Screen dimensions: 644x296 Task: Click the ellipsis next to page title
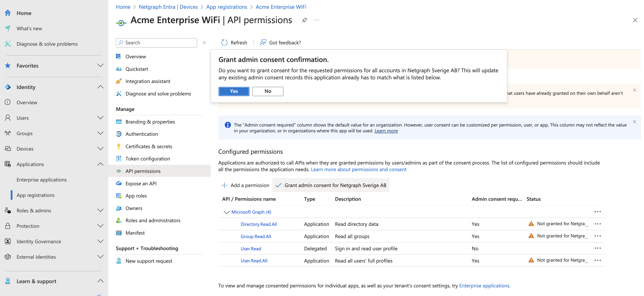(317, 20)
